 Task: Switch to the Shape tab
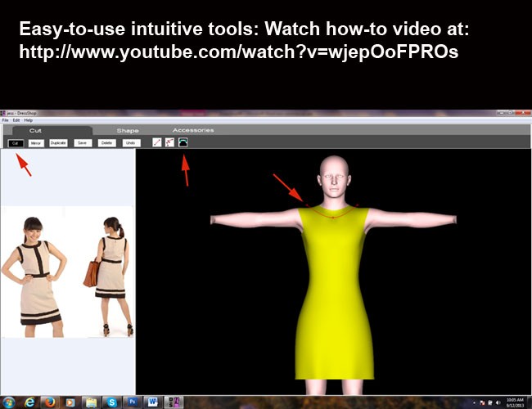tap(128, 131)
